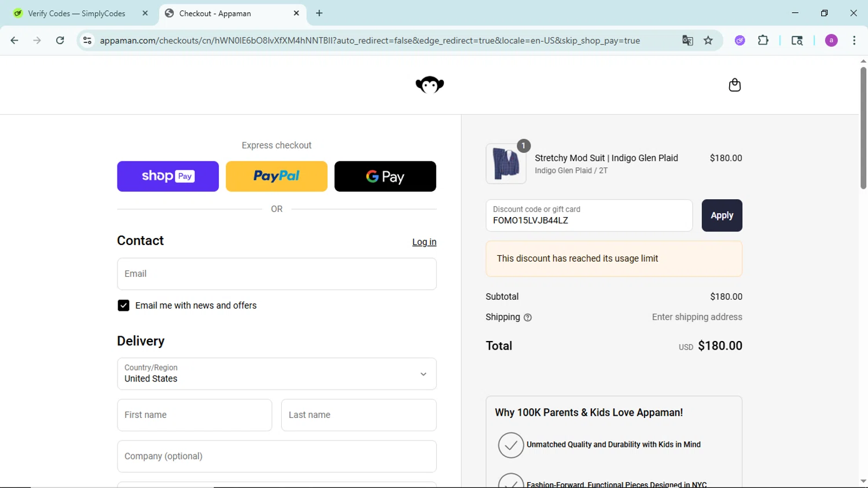Image resolution: width=868 pixels, height=488 pixels.
Task: Open a new browser tab
Action: (x=319, y=13)
